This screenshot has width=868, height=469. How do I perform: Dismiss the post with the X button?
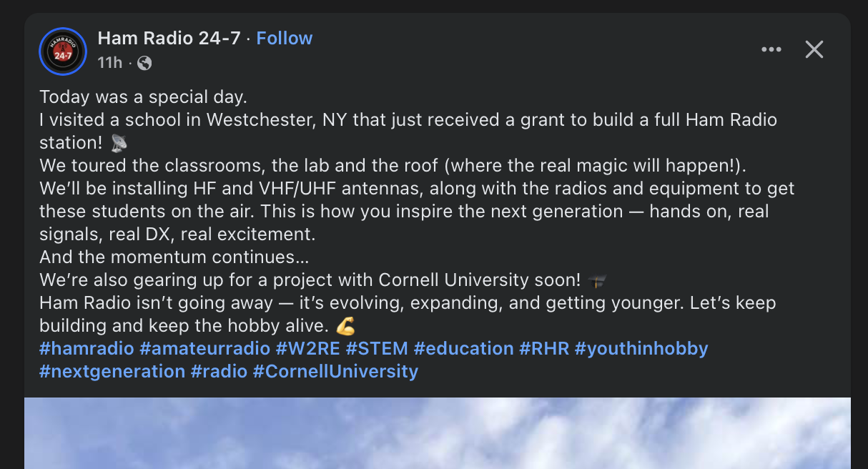(814, 49)
